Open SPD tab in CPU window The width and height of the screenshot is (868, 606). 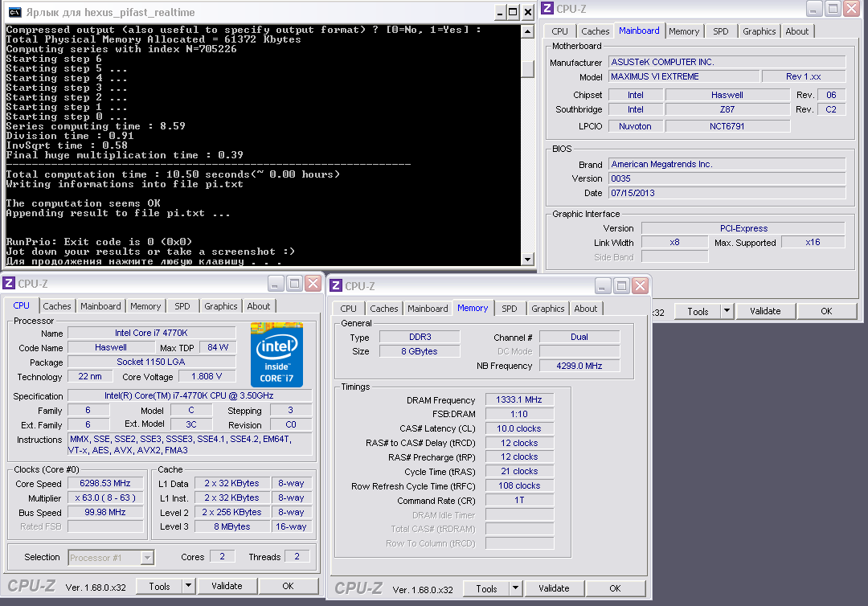click(182, 306)
